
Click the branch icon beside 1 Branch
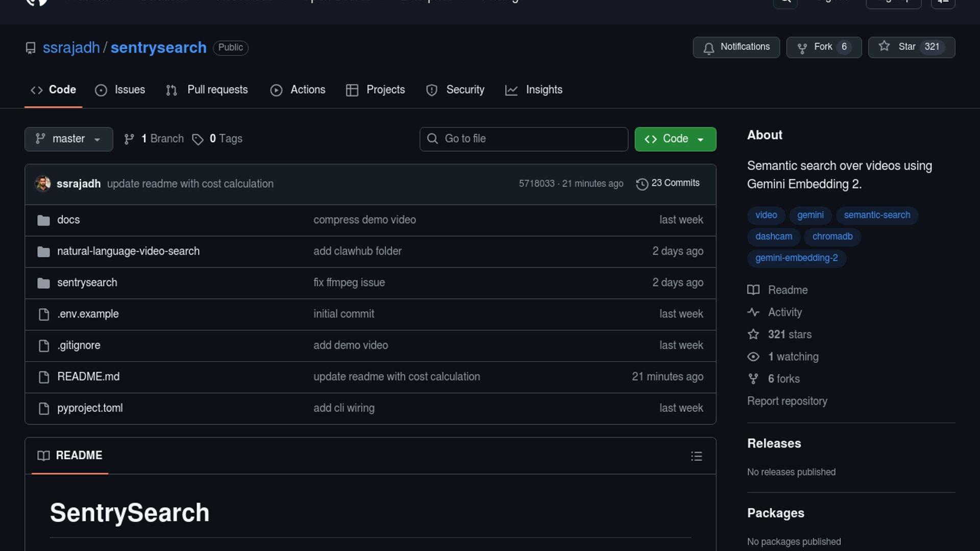click(x=129, y=139)
